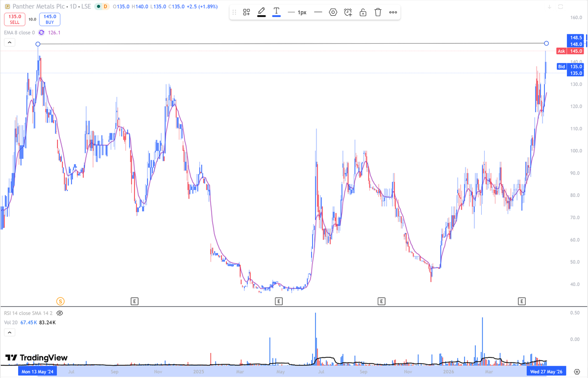
Task: Open chart settings gear at bottom right
Action: point(577,372)
